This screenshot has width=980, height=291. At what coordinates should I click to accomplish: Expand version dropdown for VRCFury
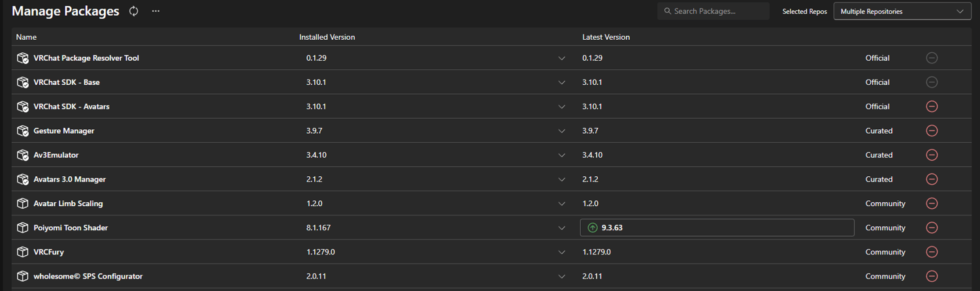tap(562, 252)
